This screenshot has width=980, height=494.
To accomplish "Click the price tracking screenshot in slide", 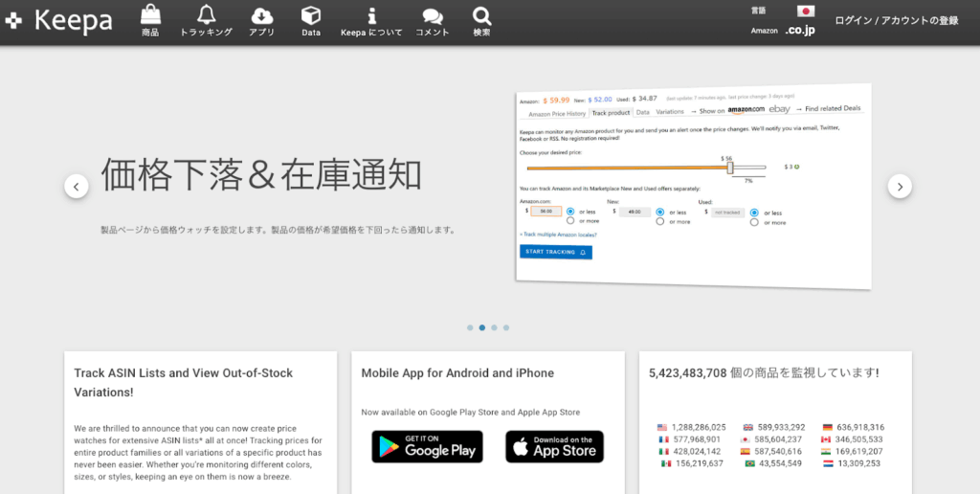I will [x=693, y=187].
